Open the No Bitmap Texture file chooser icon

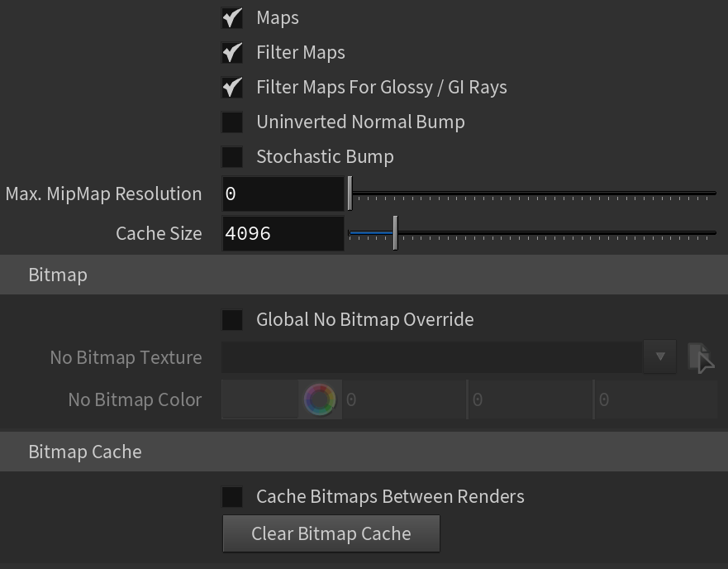click(701, 357)
